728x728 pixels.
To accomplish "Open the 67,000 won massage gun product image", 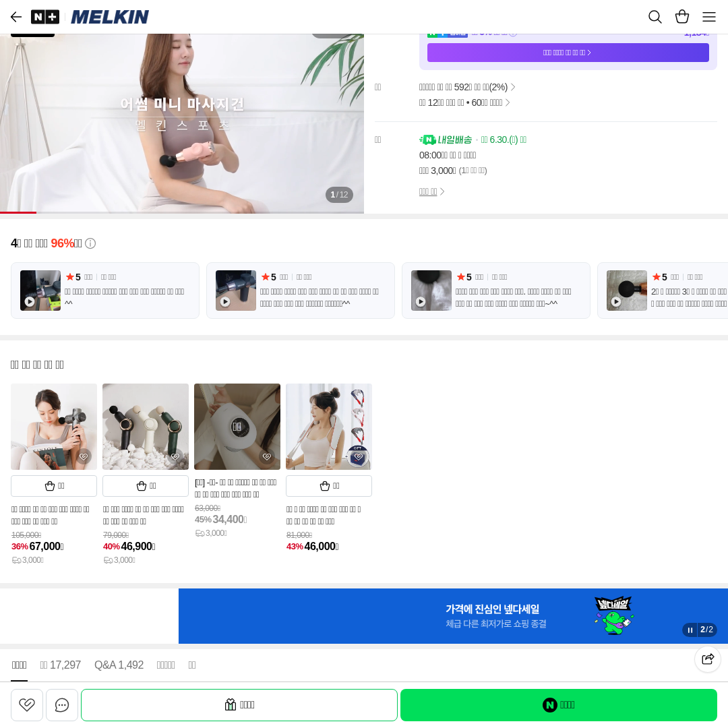I will click(54, 427).
